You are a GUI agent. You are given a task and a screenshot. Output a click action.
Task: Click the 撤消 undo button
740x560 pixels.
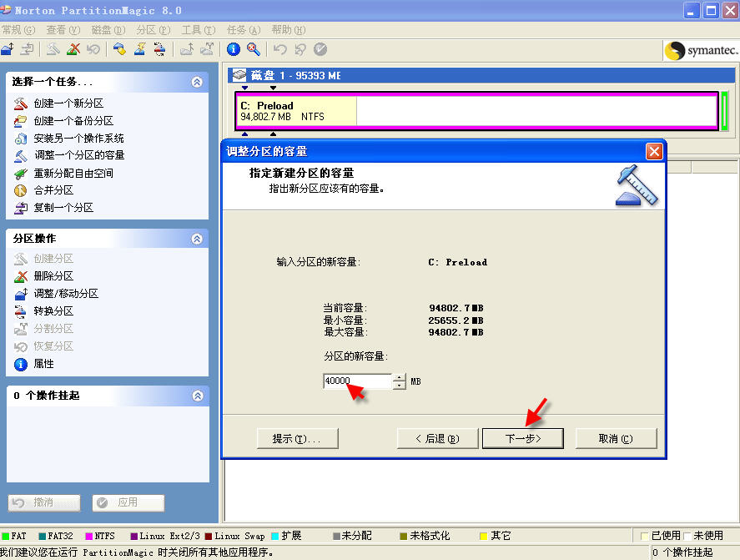44,503
